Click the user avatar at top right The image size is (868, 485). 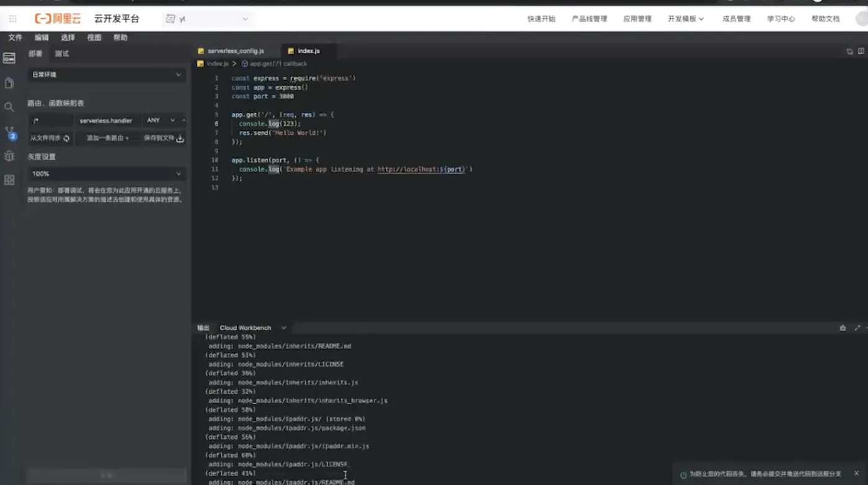[x=862, y=19]
